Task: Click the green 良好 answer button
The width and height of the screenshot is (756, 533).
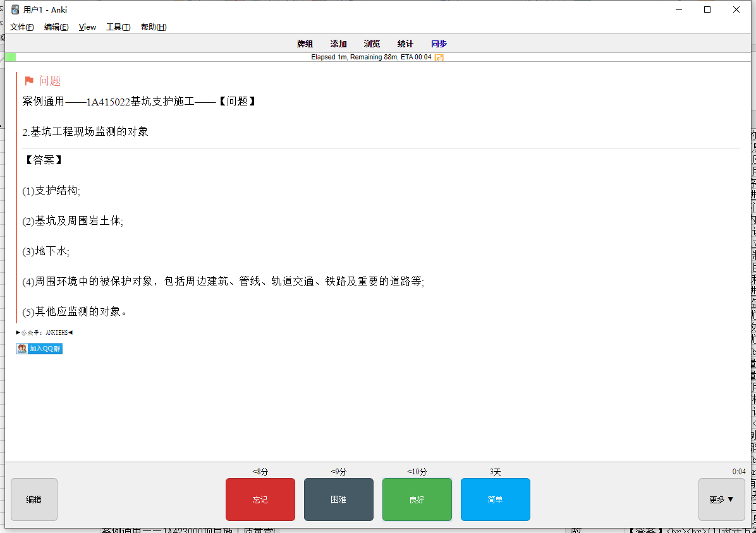Action: click(x=417, y=500)
